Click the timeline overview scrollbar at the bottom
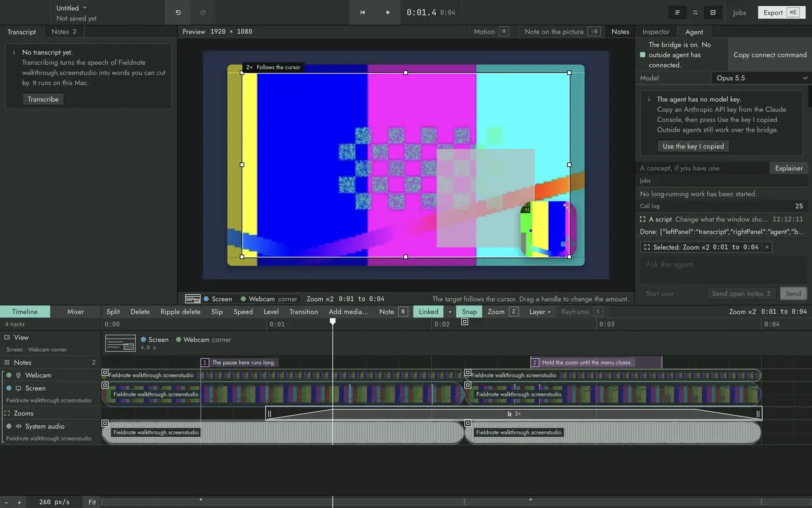Image resolution: width=812 pixels, height=508 pixels. pyautogui.click(x=457, y=502)
